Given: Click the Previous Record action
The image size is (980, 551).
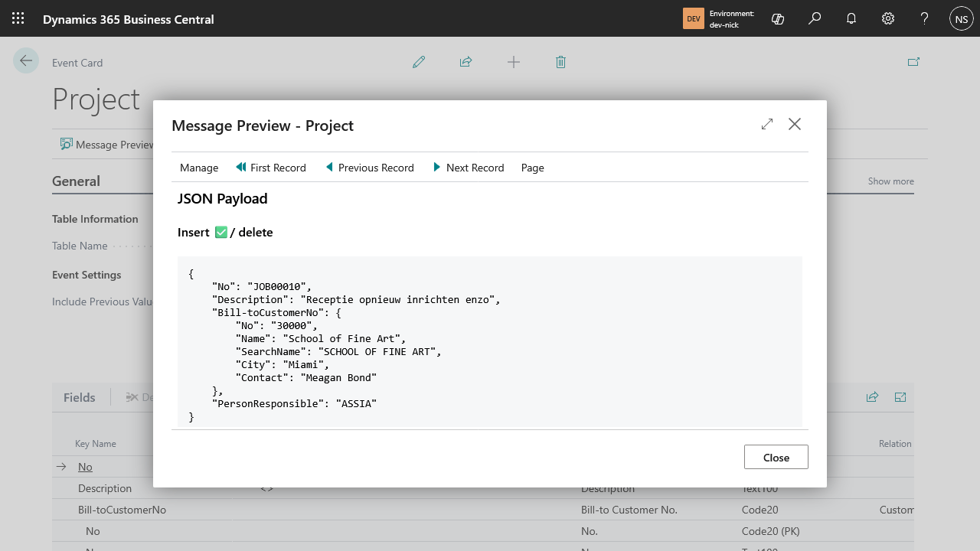Looking at the screenshot, I should [370, 168].
